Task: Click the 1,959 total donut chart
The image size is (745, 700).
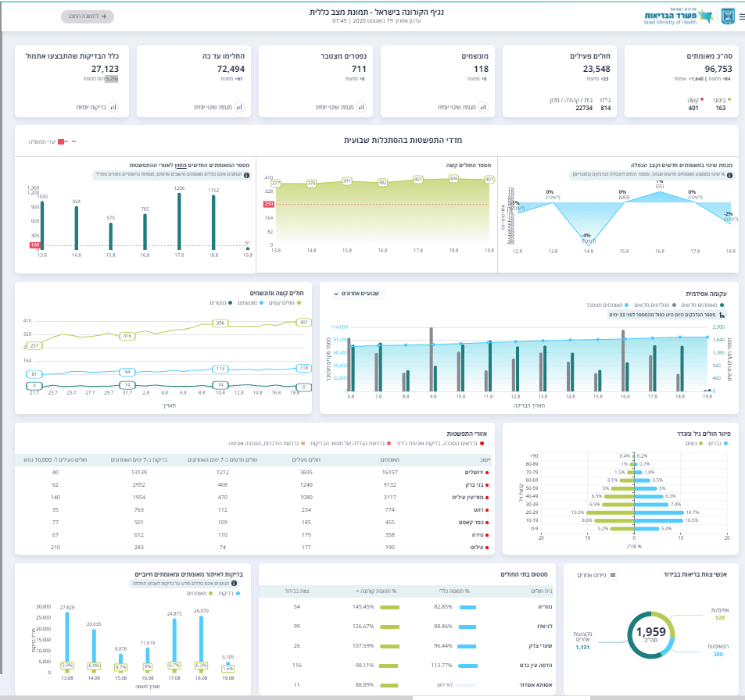Action: (651, 635)
